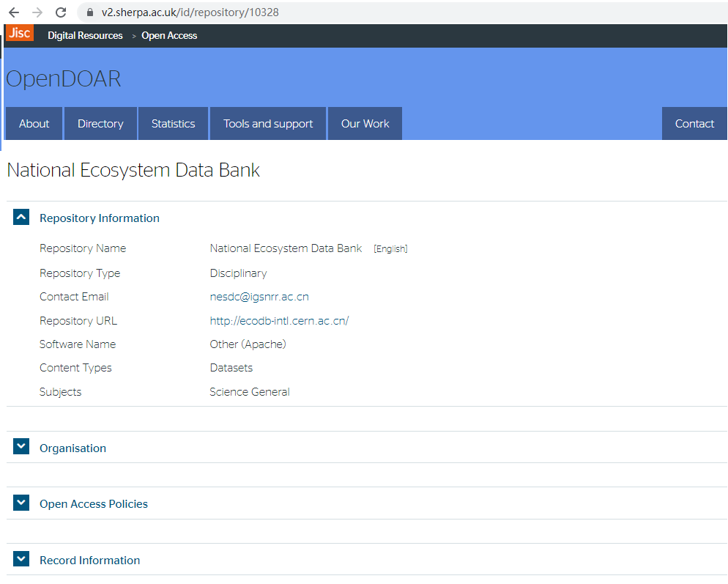
Task: Click the Jisc logo
Action: click(20, 33)
